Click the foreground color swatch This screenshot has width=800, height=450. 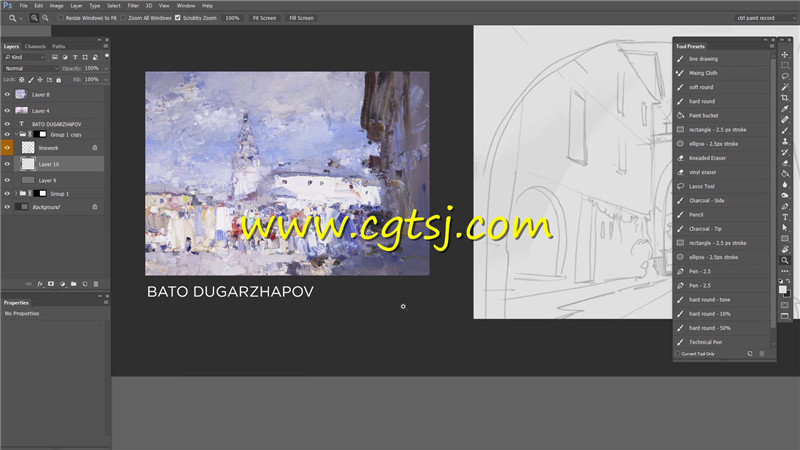click(783, 290)
